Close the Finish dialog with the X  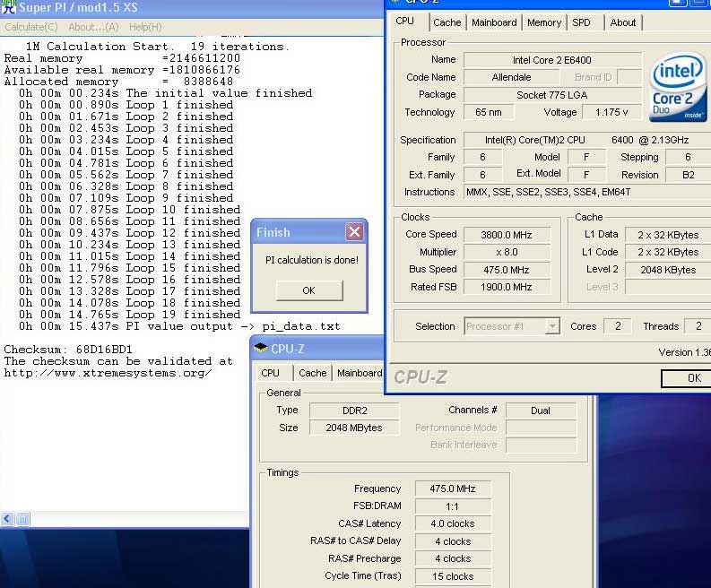click(x=354, y=231)
